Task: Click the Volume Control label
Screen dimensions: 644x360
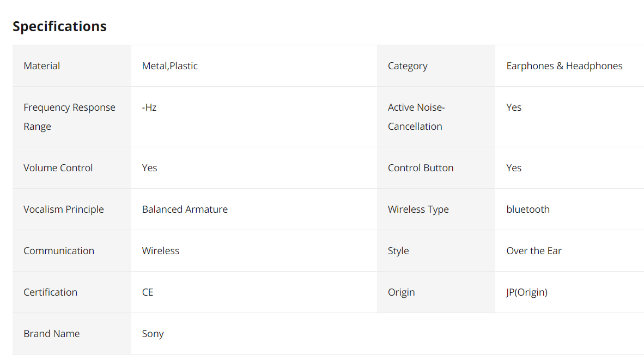Action: tap(58, 168)
